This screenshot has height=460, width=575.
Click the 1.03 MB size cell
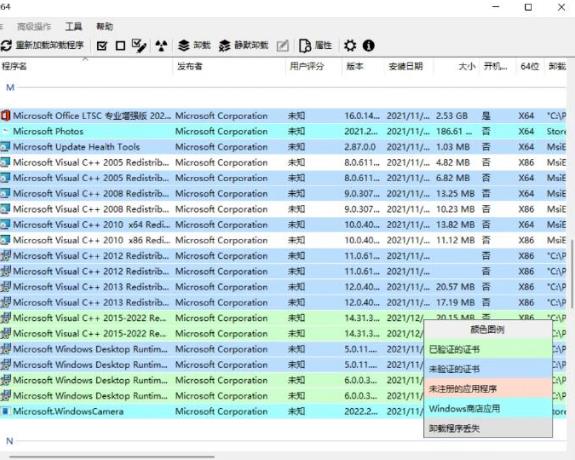(453, 147)
